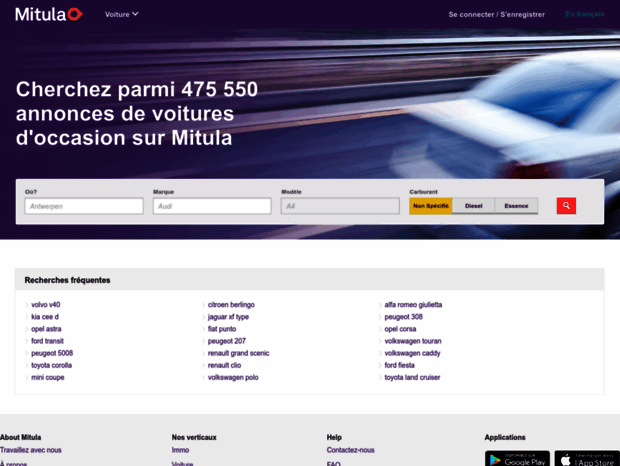Open mini coupe search
The image size is (620, 466).
47,377
